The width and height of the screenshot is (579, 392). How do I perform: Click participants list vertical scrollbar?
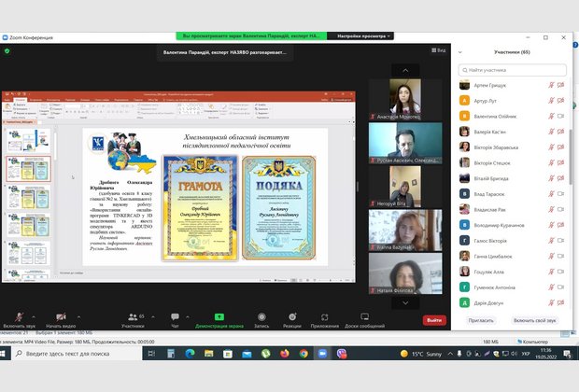click(x=571, y=157)
